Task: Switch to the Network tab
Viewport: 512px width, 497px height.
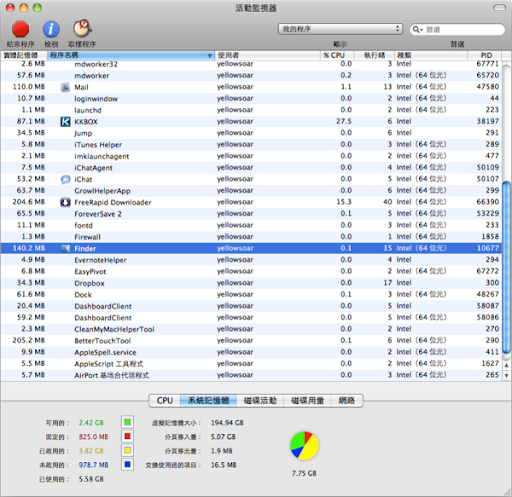Action: click(347, 400)
